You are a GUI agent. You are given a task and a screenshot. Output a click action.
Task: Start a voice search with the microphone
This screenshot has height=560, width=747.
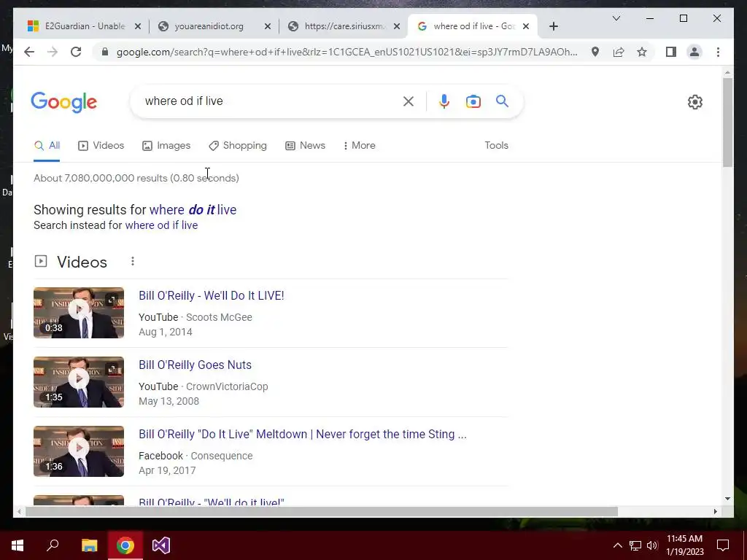pos(444,101)
